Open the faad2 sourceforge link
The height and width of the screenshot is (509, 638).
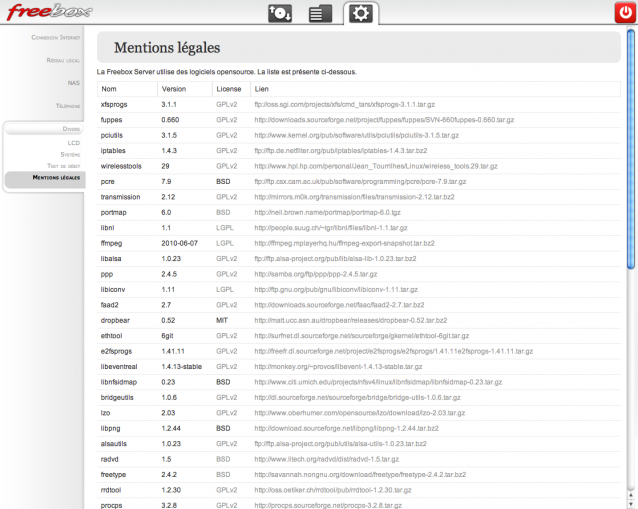[x=339, y=305]
